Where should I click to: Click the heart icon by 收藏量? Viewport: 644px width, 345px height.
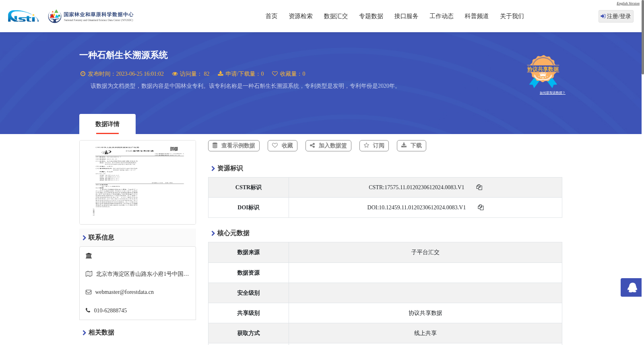(275, 74)
